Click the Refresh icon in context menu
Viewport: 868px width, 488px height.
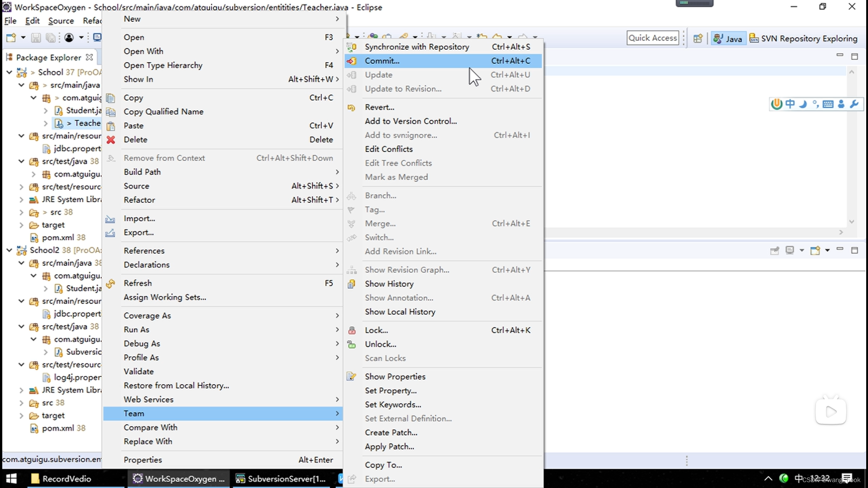pos(111,283)
